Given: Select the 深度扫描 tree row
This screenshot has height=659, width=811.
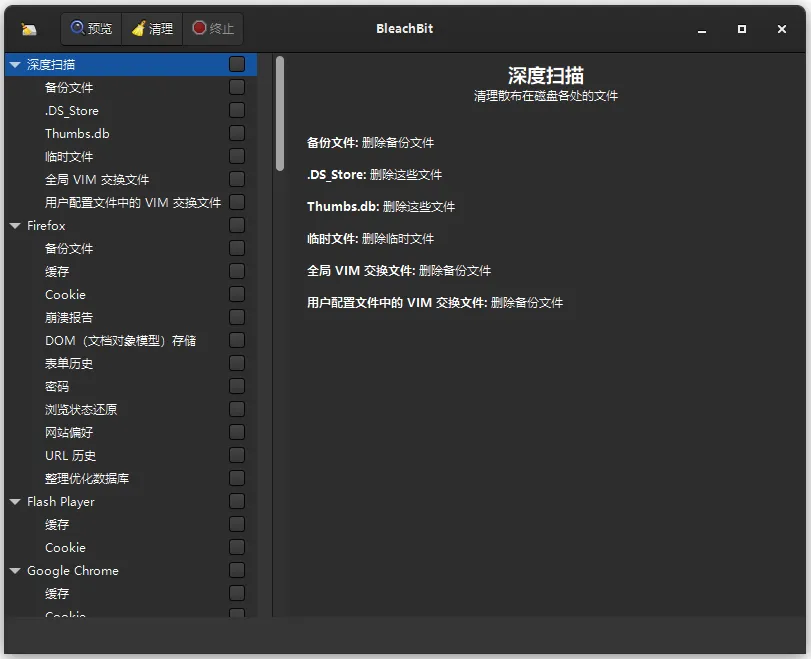Looking at the screenshot, I should pos(130,65).
